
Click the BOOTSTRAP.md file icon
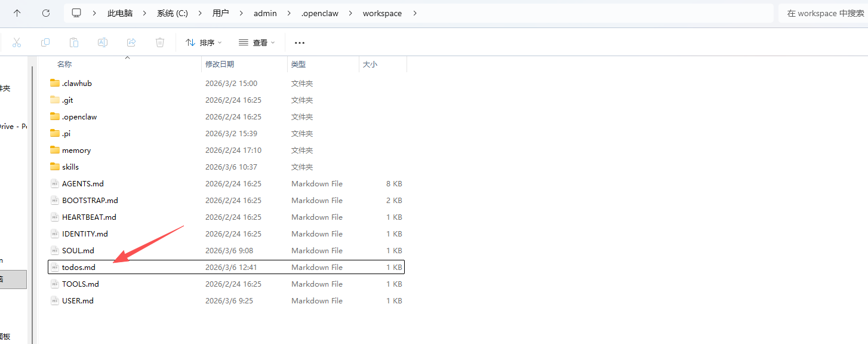click(55, 200)
